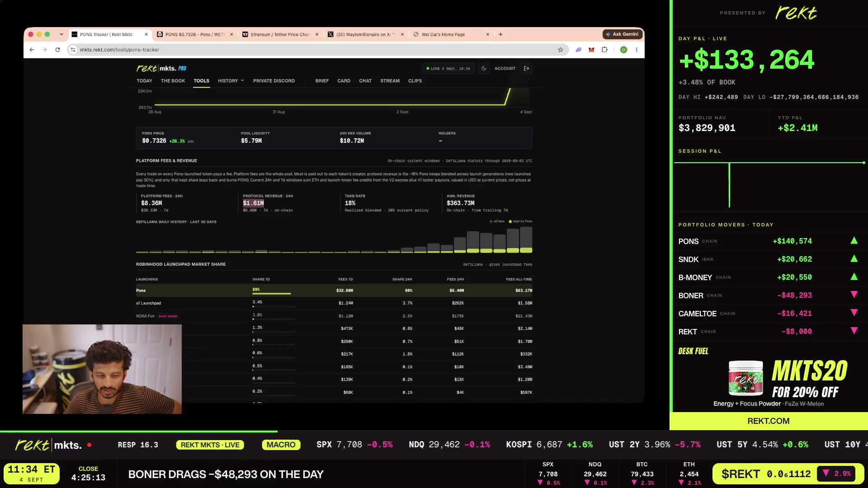Open the browser extensions puzzle icon
The image size is (868, 488).
tap(604, 50)
